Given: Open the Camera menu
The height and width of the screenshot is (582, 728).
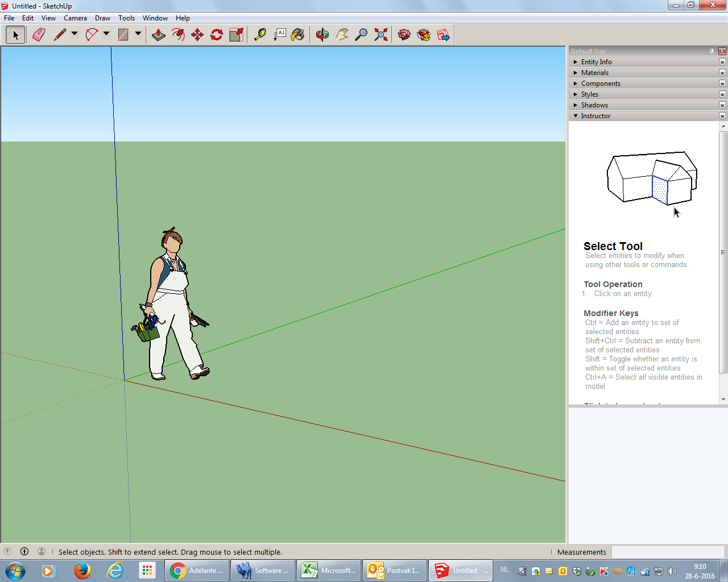Looking at the screenshot, I should tap(75, 18).
